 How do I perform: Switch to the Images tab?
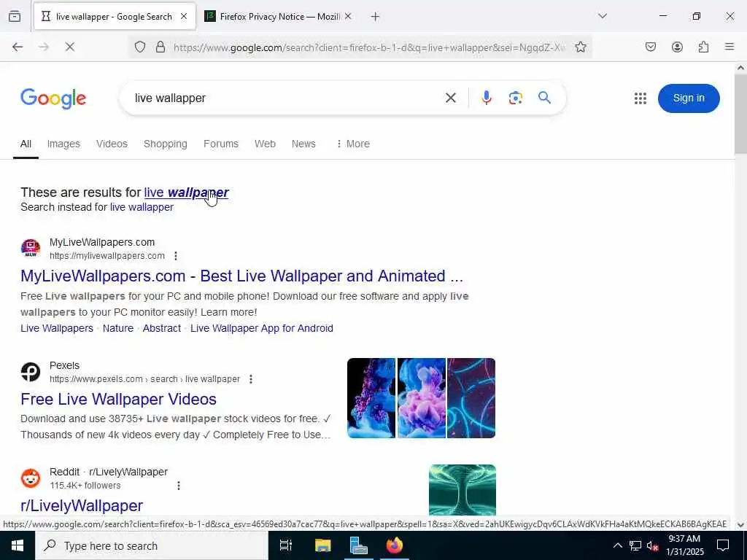pyautogui.click(x=63, y=144)
